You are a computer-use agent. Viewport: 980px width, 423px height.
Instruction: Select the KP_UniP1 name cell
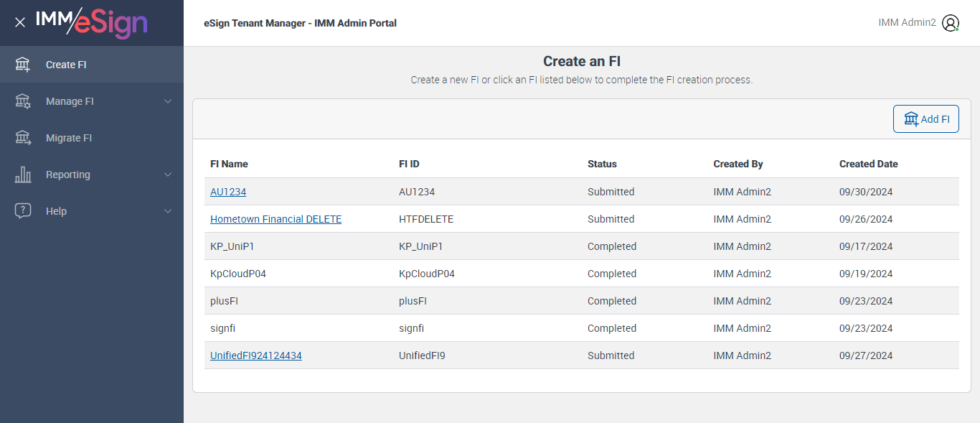[x=232, y=246]
